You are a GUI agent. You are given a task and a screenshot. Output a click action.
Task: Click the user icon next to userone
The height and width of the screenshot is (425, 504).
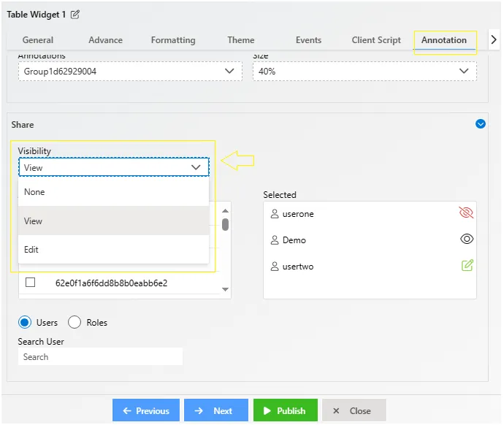tap(274, 214)
